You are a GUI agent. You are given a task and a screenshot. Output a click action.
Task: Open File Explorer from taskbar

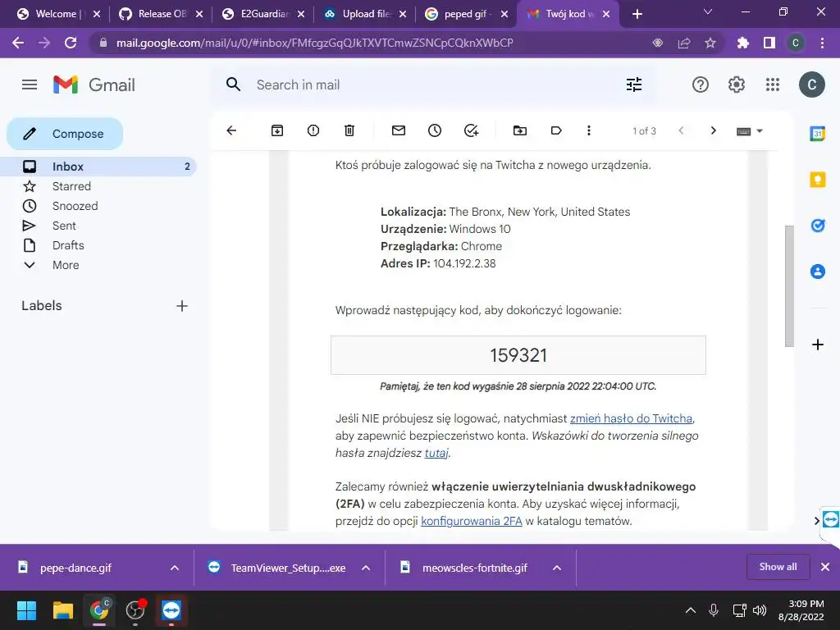pyautogui.click(x=62, y=610)
